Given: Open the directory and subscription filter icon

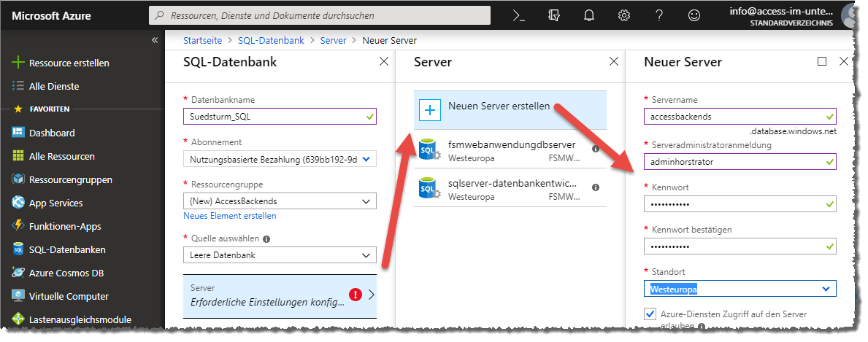Looking at the screenshot, I should tap(553, 15).
